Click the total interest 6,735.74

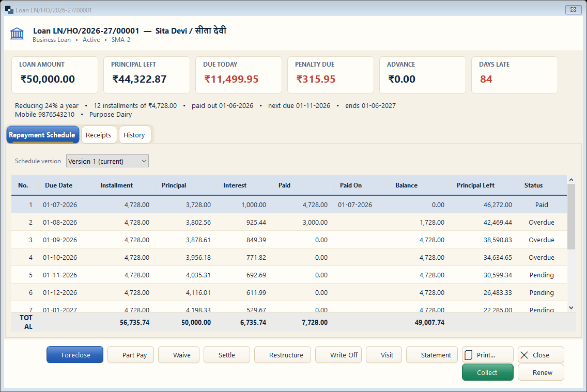coord(253,322)
